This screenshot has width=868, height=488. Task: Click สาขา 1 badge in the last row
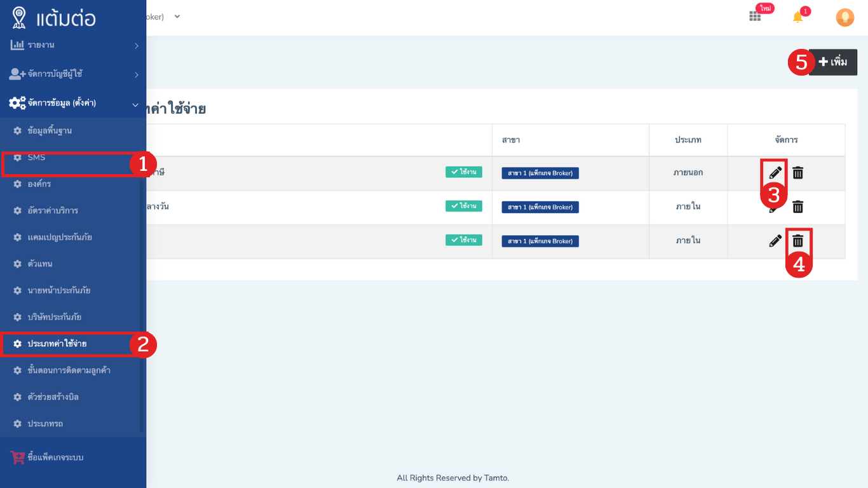coord(540,241)
